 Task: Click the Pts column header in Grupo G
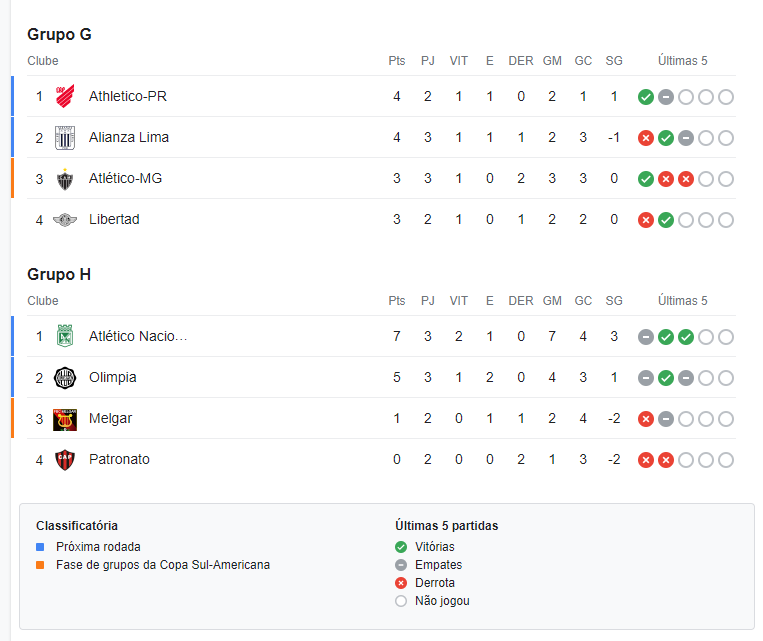click(x=397, y=61)
